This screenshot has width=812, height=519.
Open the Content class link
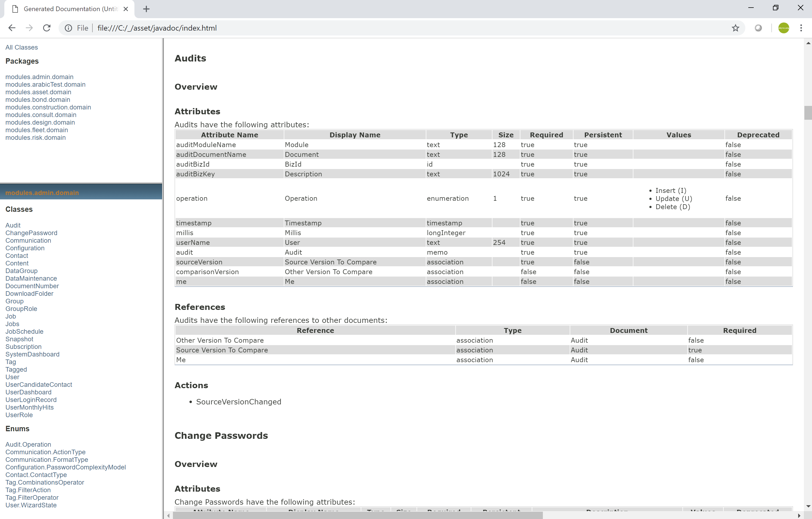(17, 263)
